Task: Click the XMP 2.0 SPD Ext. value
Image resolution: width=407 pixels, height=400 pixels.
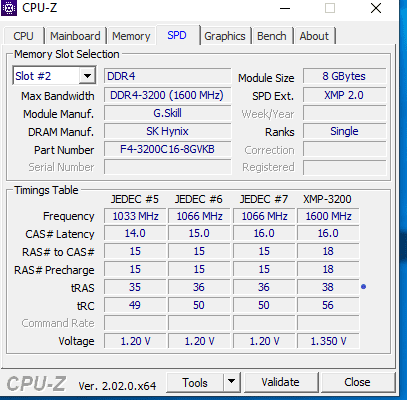Action: (x=344, y=95)
